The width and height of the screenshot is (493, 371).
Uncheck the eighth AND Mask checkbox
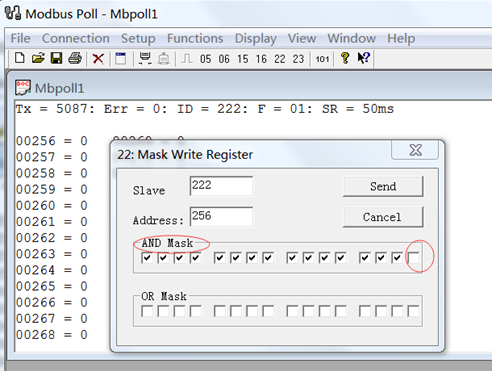[x=268, y=258]
